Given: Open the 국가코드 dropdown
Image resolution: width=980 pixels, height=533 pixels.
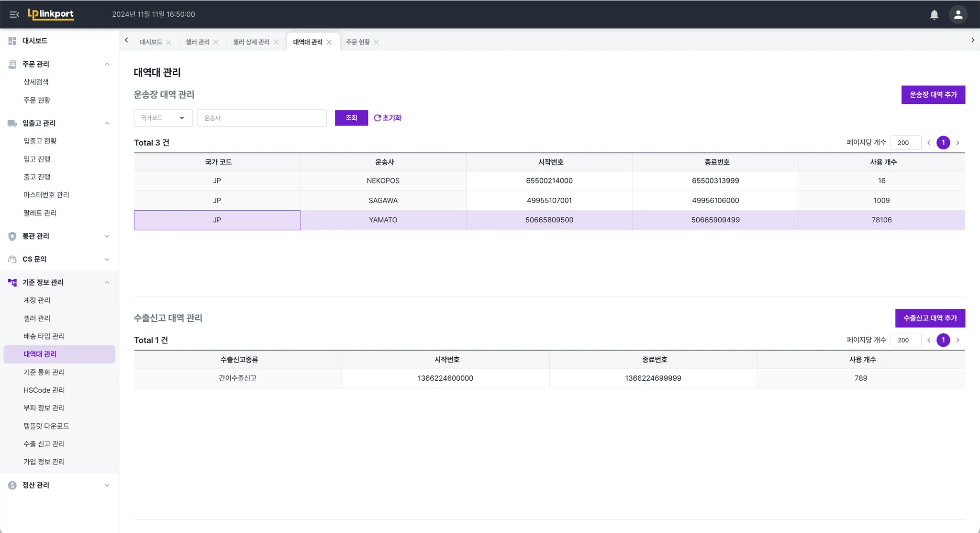Looking at the screenshot, I should [x=163, y=118].
